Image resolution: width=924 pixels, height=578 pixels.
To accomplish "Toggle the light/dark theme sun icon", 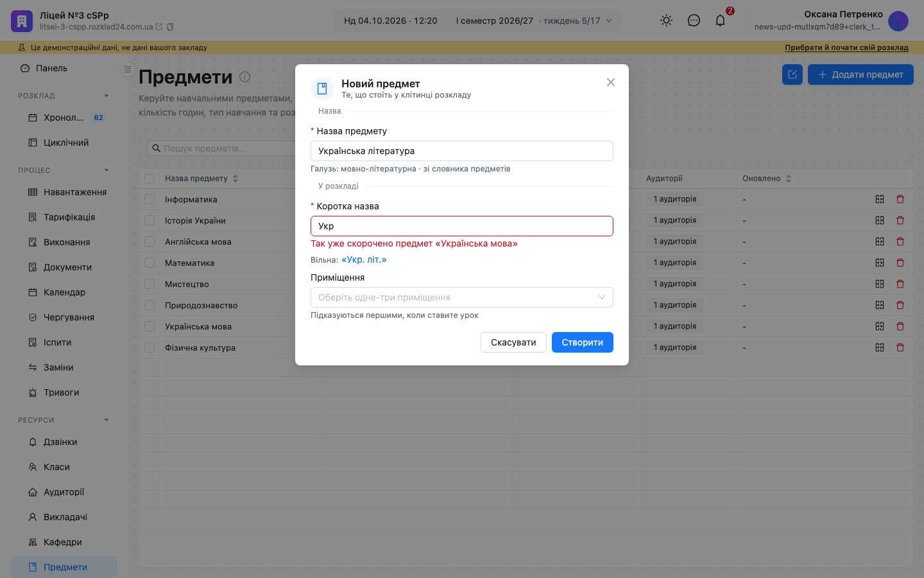I will tap(667, 21).
